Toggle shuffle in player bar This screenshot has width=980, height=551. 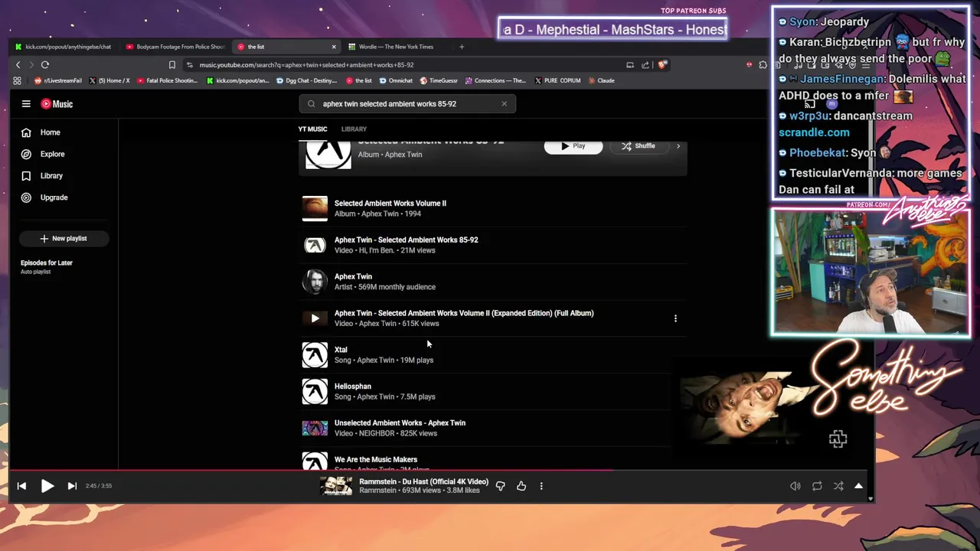click(838, 486)
